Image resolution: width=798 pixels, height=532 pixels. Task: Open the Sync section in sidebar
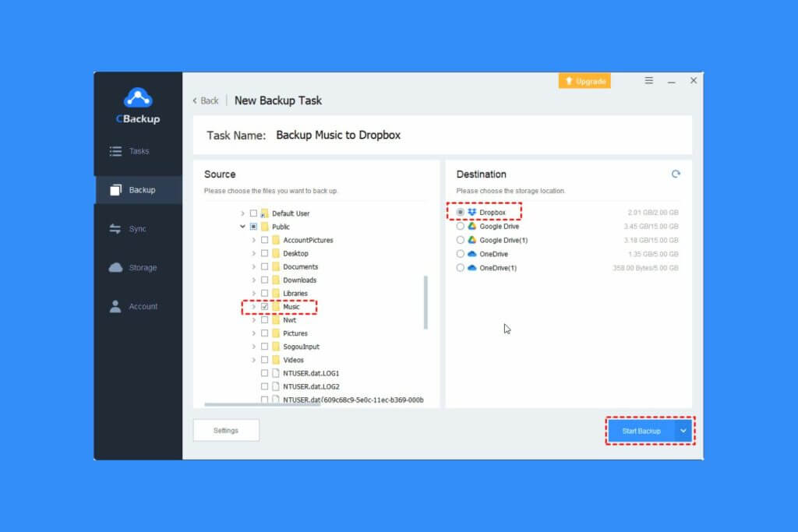pyautogui.click(x=137, y=229)
